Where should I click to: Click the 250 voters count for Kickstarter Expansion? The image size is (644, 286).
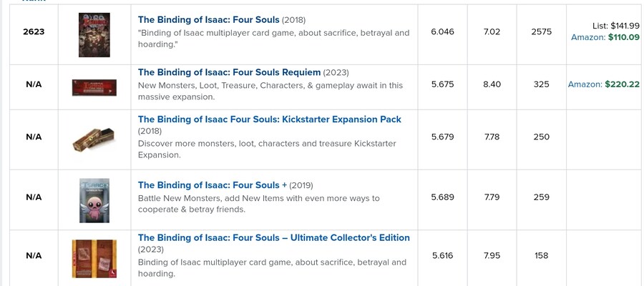click(542, 137)
